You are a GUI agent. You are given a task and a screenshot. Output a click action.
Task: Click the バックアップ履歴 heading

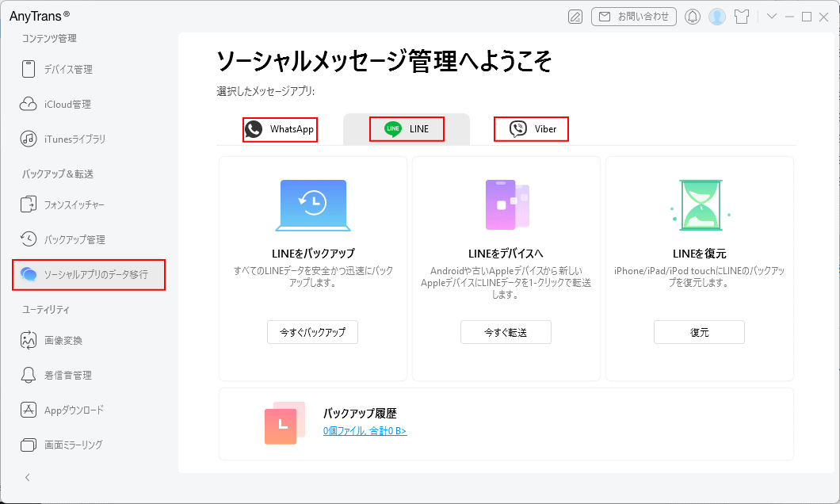(360, 414)
